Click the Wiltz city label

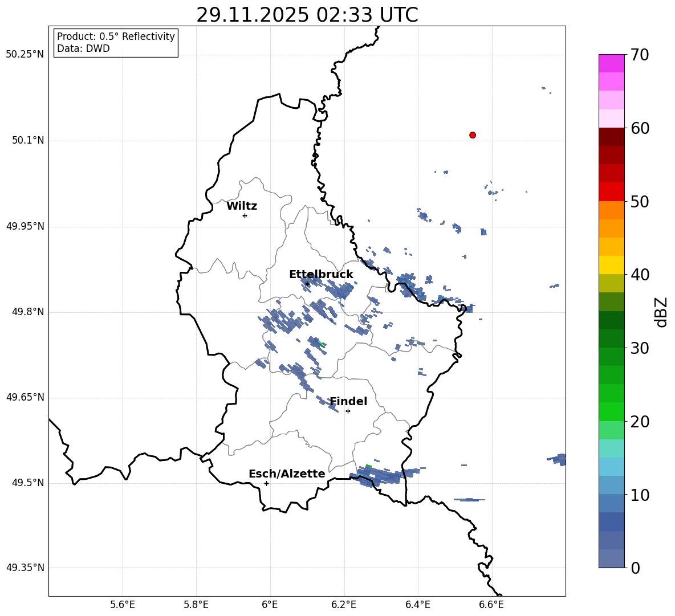pyautogui.click(x=242, y=206)
